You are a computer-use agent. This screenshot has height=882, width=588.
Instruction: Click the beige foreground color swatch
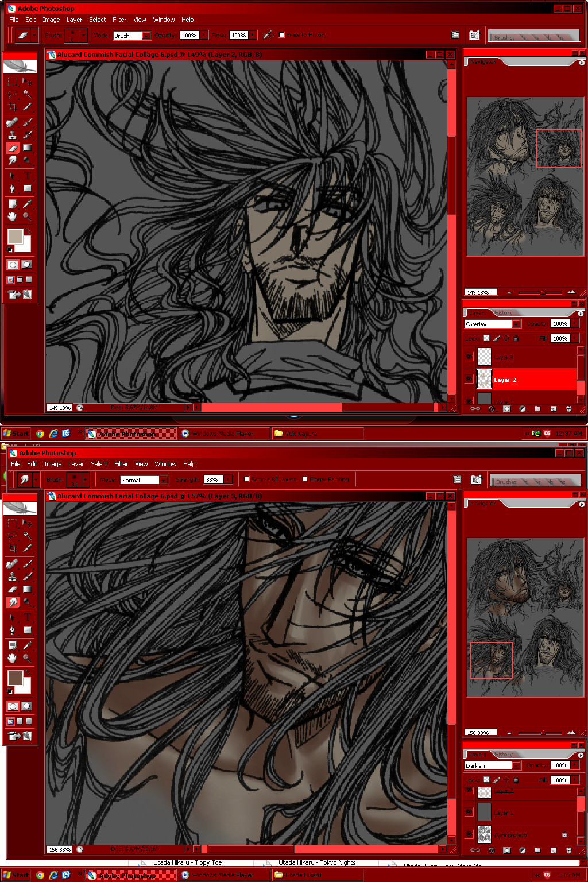[x=15, y=236]
